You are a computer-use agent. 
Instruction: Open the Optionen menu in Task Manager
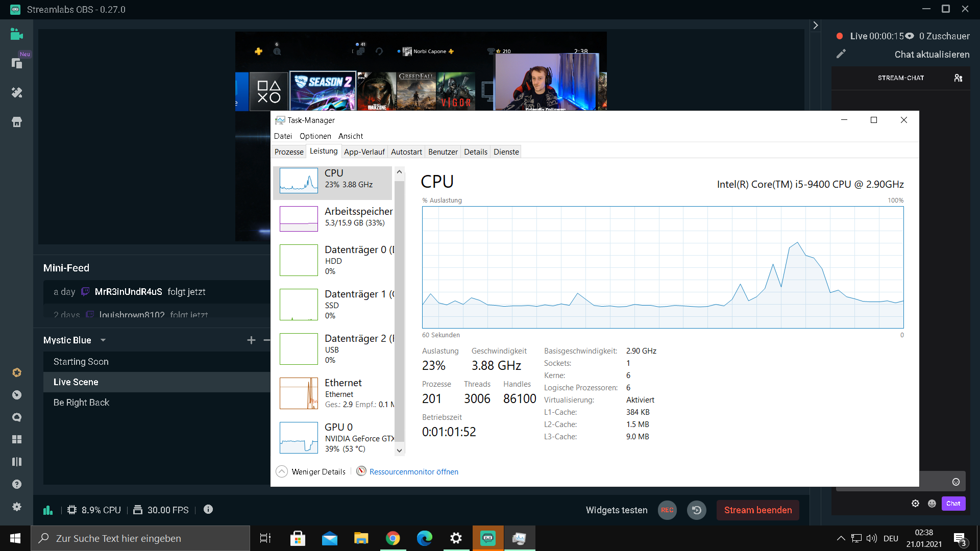click(315, 136)
